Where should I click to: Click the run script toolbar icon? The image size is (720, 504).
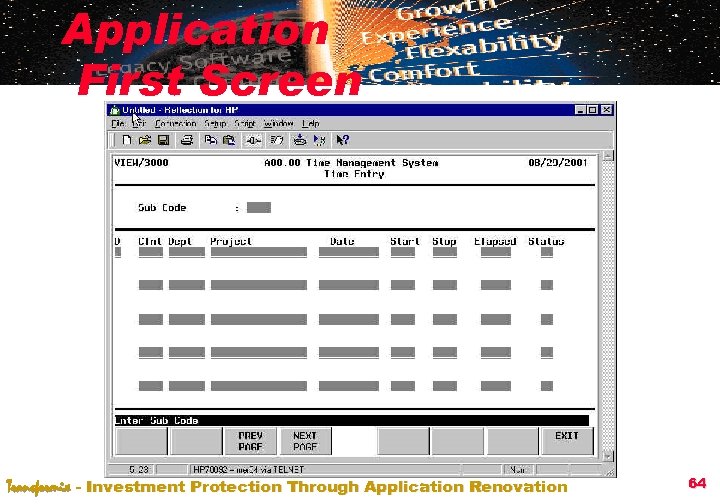319,140
